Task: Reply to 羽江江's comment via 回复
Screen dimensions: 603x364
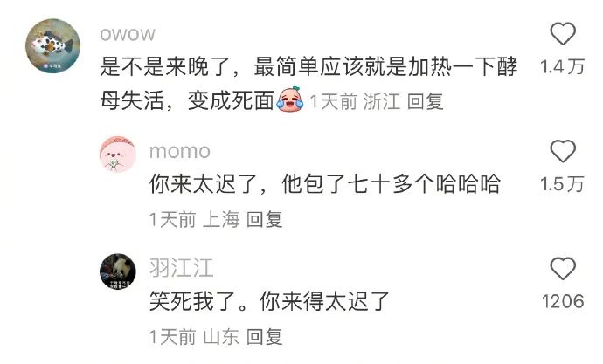Action: [x=265, y=337]
